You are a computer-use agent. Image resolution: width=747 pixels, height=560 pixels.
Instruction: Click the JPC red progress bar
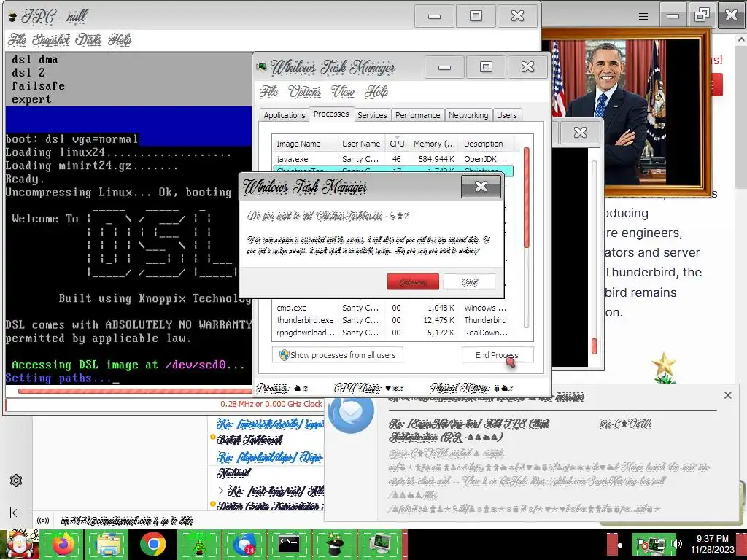(135, 392)
